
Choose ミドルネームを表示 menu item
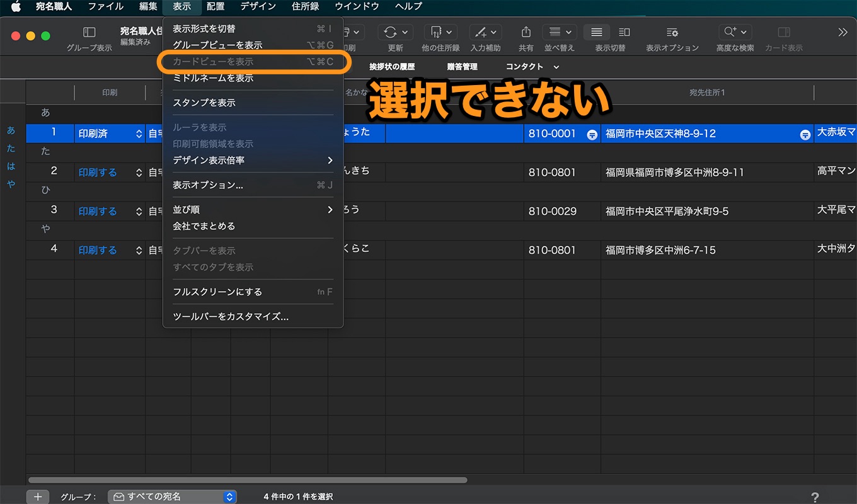click(x=253, y=78)
